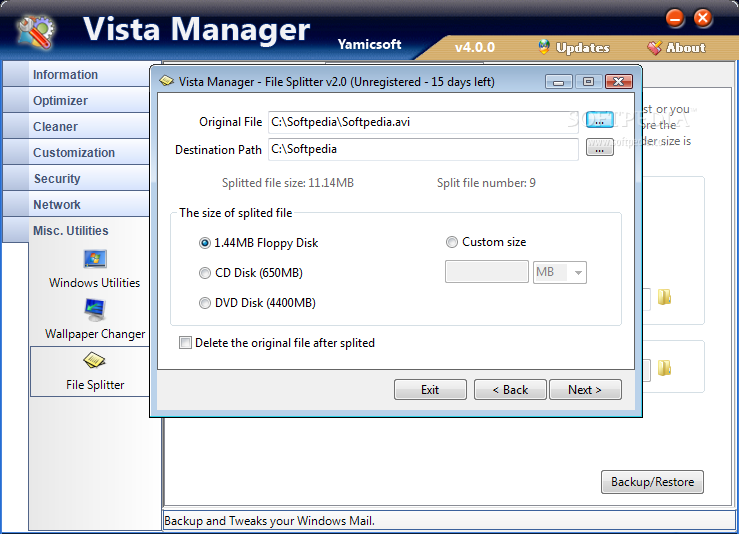Minimize the File Splitter dialog

tap(558, 82)
